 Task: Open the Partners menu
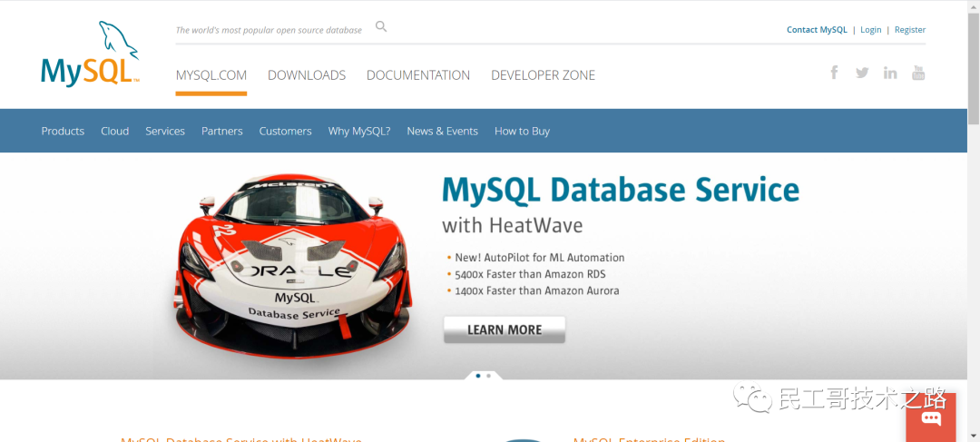222,132
